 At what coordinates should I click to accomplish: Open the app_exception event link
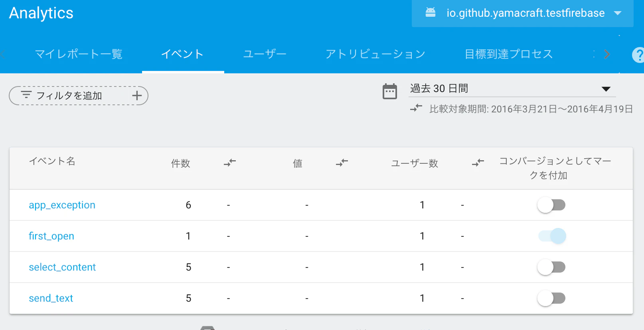click(x=62, y=205)
